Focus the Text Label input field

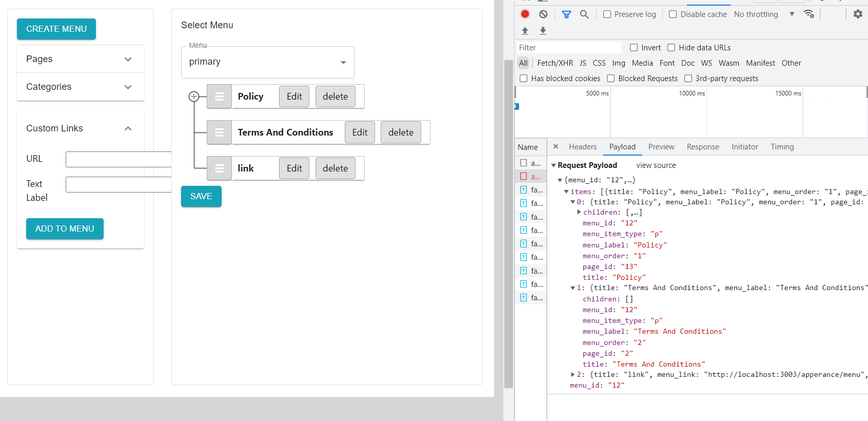(x=119, y=184)
